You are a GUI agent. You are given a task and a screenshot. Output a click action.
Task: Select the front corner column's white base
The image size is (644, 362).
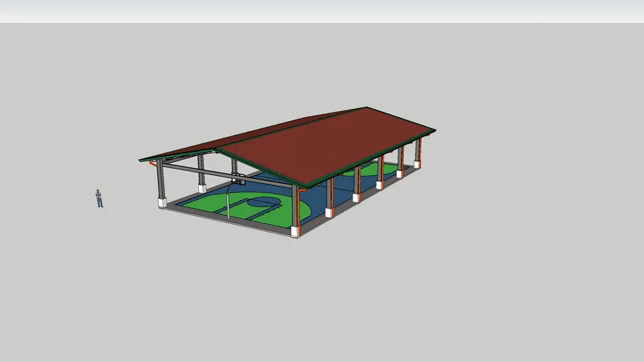click(x=295, y=232)
